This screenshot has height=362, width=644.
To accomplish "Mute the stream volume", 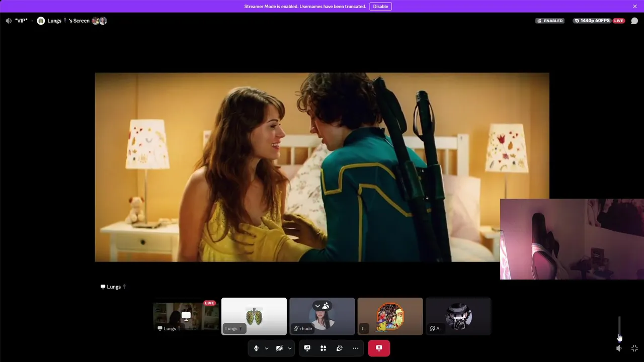I will (619, 348).
